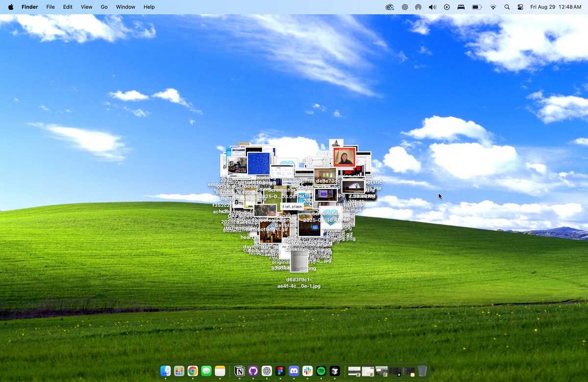588x382 pixels.
Task: Open Slack from the Dock
Action: coord(307,371)
